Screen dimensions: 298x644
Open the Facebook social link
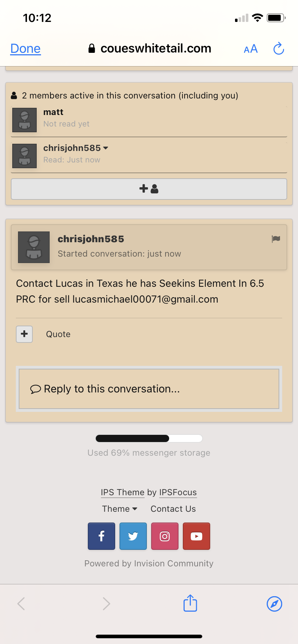[x=101, y=536]
